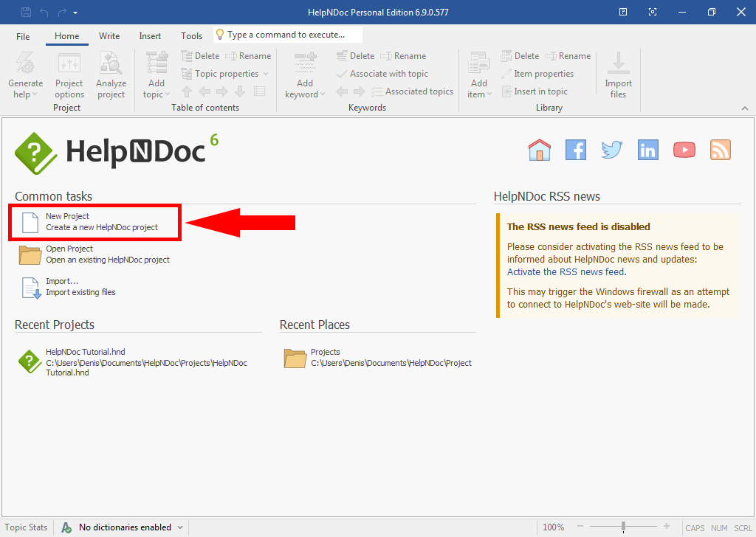
Task: Click the Add item library button
Action: pos(478,75)
